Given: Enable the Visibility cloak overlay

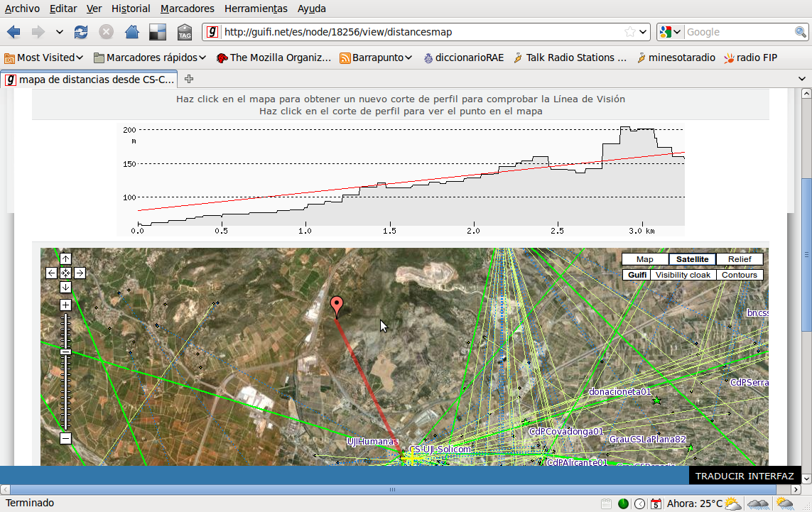Looking at the screenshot, I should 682,275.
